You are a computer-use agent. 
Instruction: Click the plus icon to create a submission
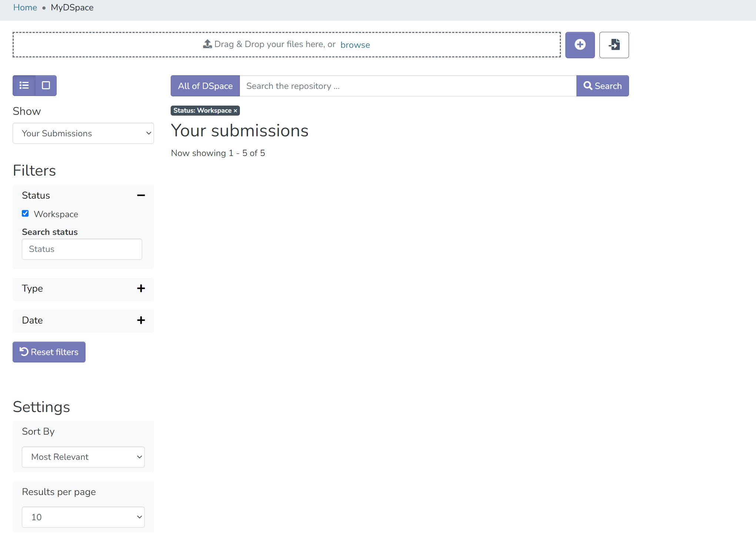click(580, 45)
